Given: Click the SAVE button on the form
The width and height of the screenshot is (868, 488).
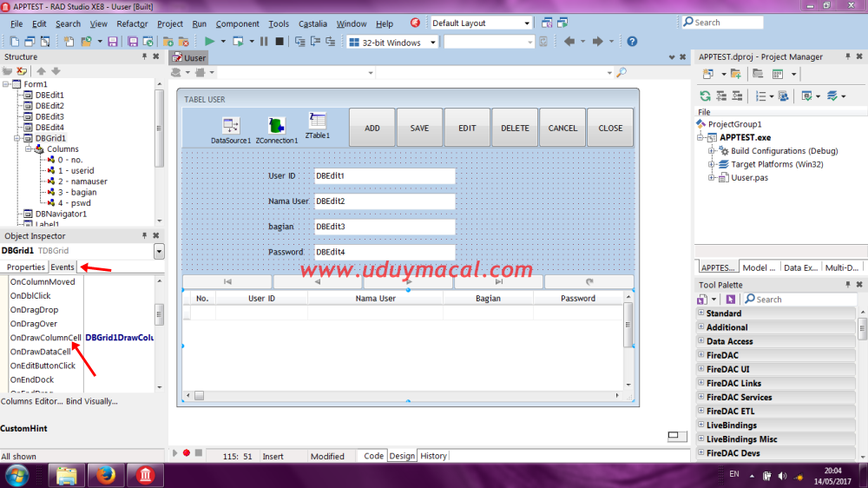Looking at the screenshot, I should point(419,128).
